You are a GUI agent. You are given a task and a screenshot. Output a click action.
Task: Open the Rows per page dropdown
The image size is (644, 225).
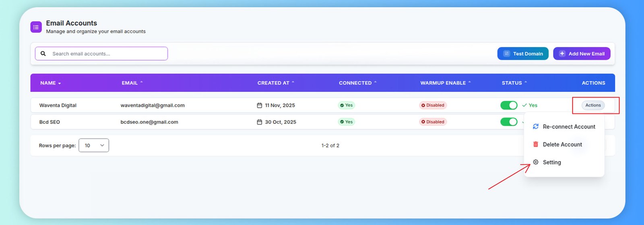(94, 145)
